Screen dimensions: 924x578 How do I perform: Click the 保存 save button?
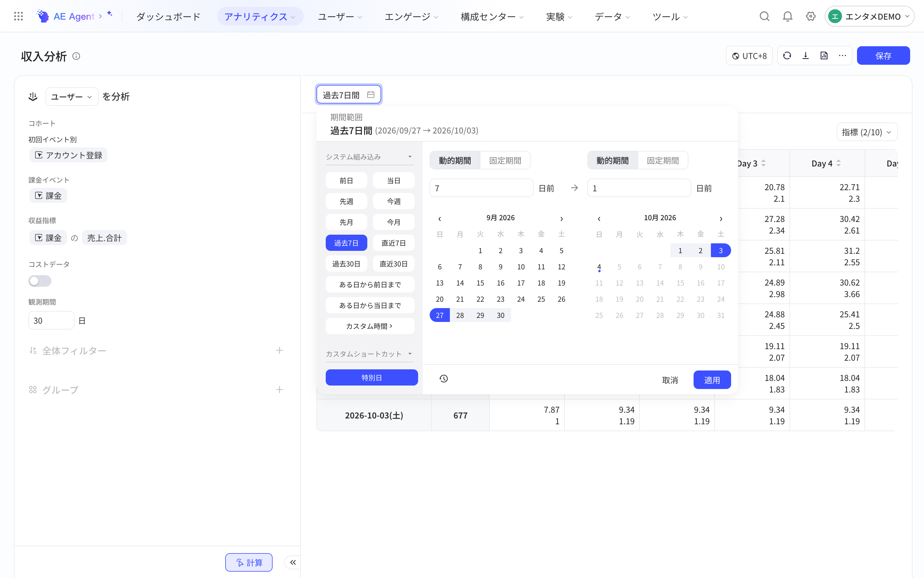tap(883, 56)
